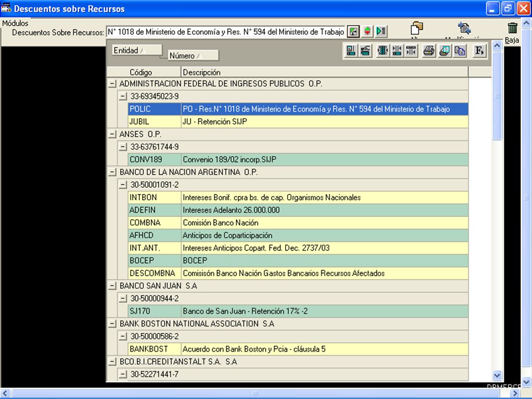The width and height of the screenshot is (532, 399).
Task: Collapse the 30-50000944-2 subgroup
Action: tap(123, 299)
